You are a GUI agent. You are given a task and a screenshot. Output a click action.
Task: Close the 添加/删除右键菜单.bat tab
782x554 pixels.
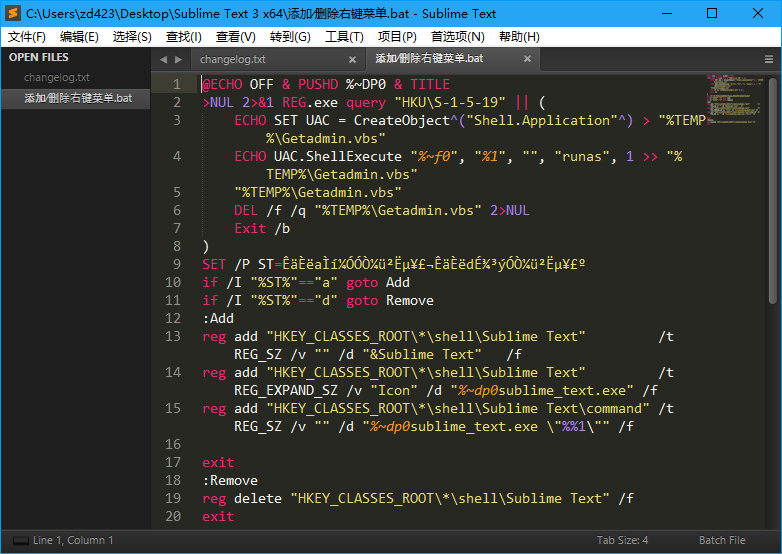coord(527,59)
